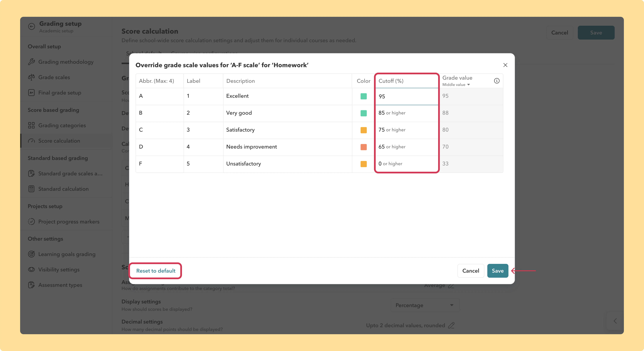Open Standard grade scales icon
The height and width of the screenshot is (351, 644).
click(32, 174)
